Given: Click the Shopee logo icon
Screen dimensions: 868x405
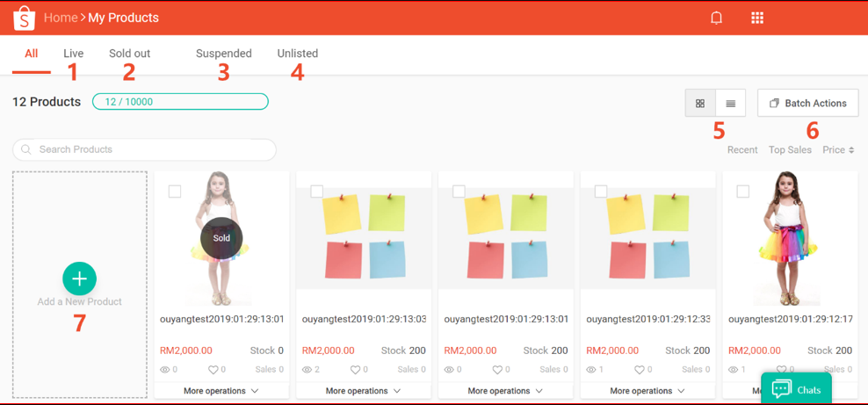Looking at the screenshot, I should coord(24,18).
